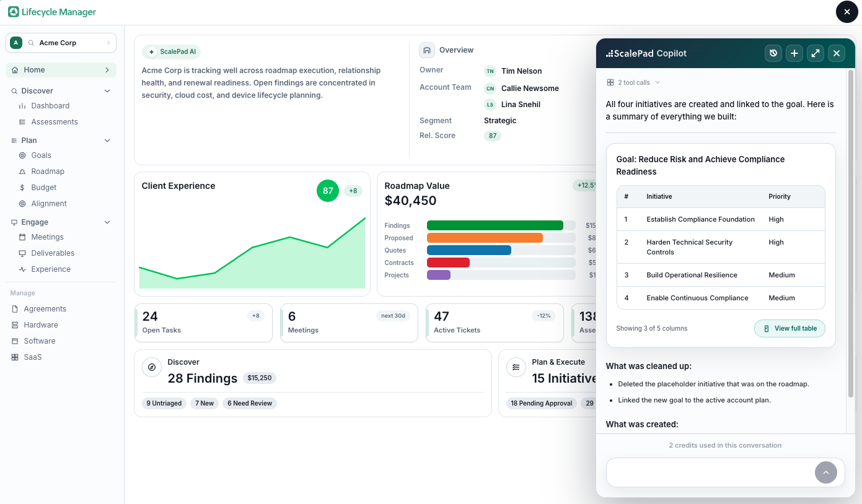
Task: Click the Hardware server icon
Action: tap(15, 325)
